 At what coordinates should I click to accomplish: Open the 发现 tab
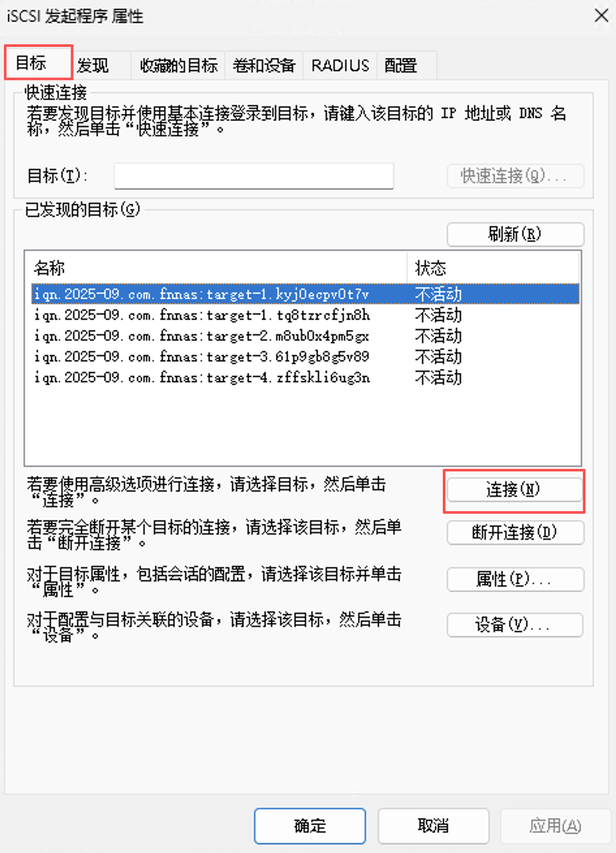tap(92, 66)
